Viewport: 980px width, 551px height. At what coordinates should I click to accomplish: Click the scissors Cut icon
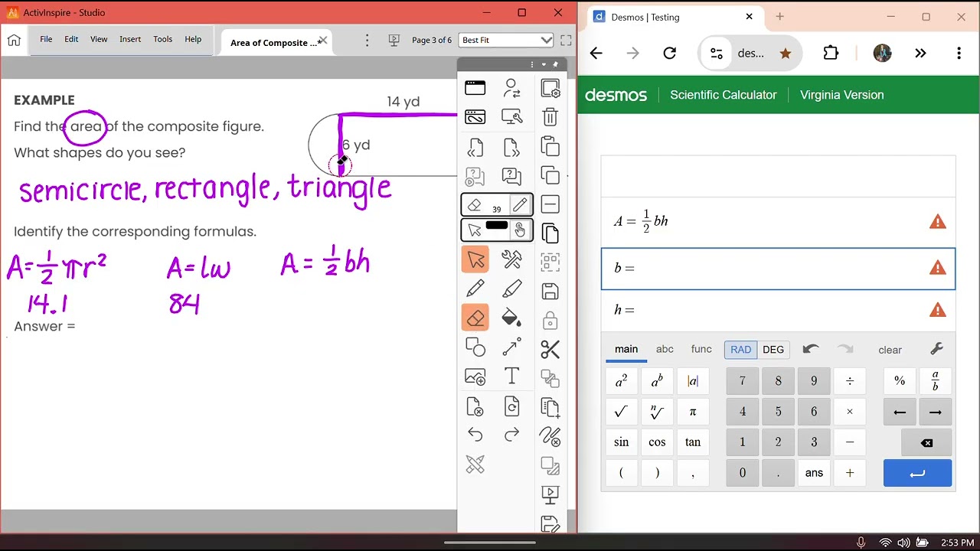point(550,350)
